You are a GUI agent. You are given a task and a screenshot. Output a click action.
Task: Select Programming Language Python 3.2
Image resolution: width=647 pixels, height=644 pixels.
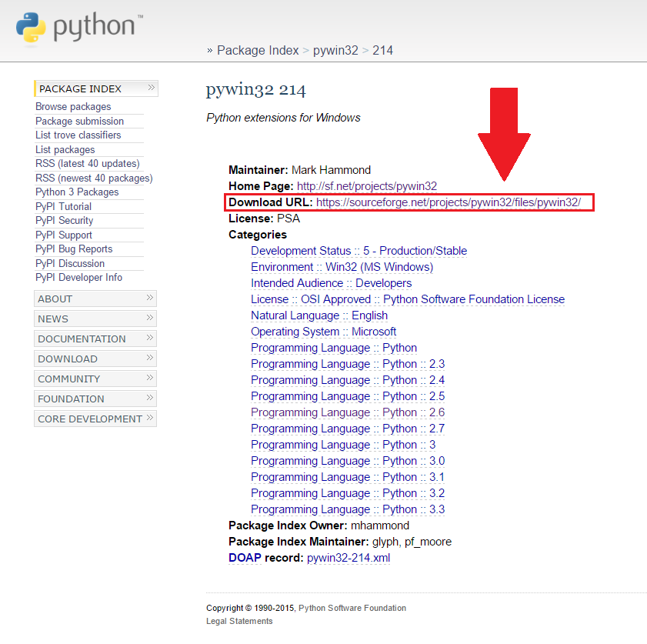pos(348,493)
